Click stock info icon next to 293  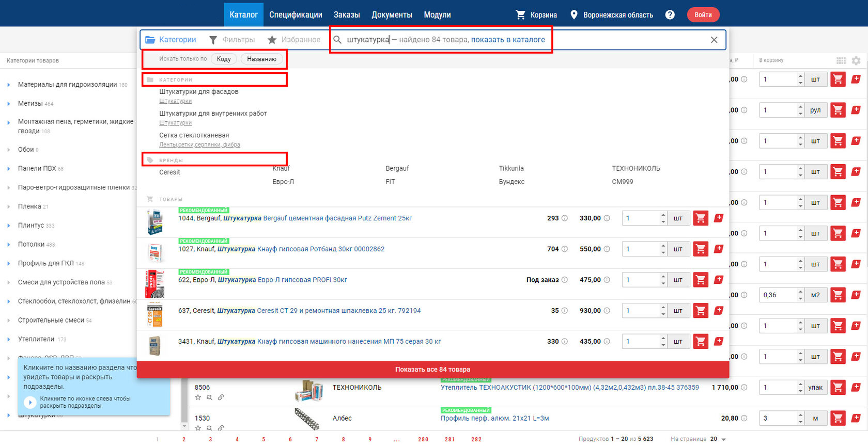[x=565, y=218]
